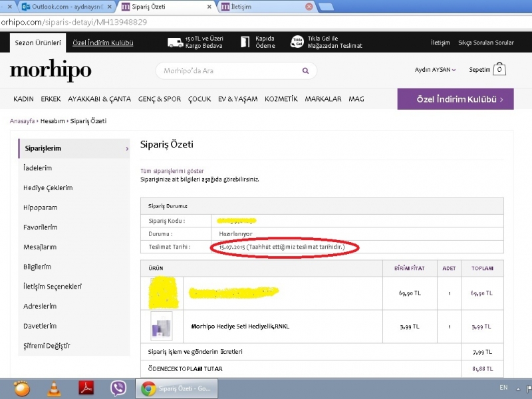Open VLC from the taskbar

pos(54,388)
